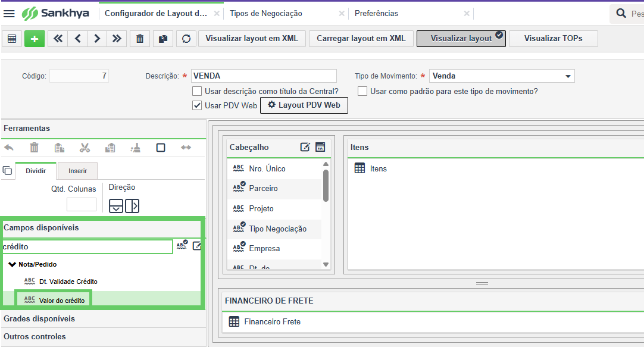Switch to grid view mode icon
Image resolution: width=644 pixels, height=347 pixels.
tap(12, 39)
